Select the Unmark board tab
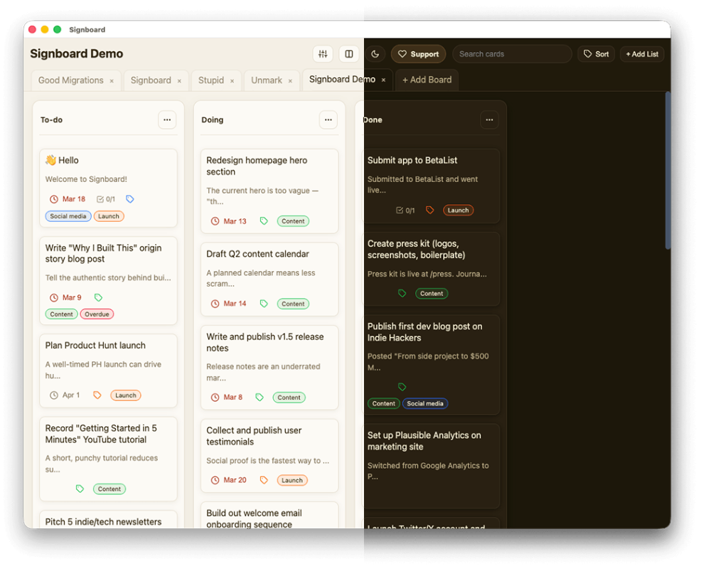 (267, 80)
